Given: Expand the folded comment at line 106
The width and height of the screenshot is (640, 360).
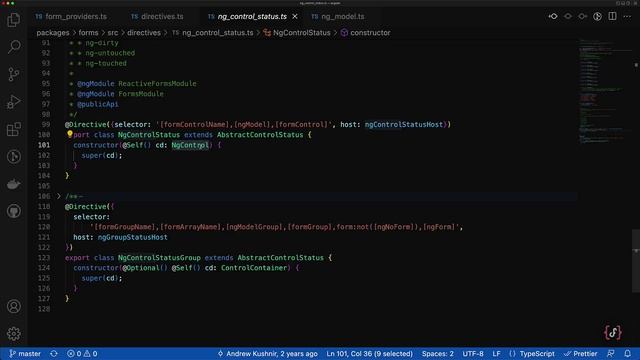Looking at the screenshot, I should 58,196.
